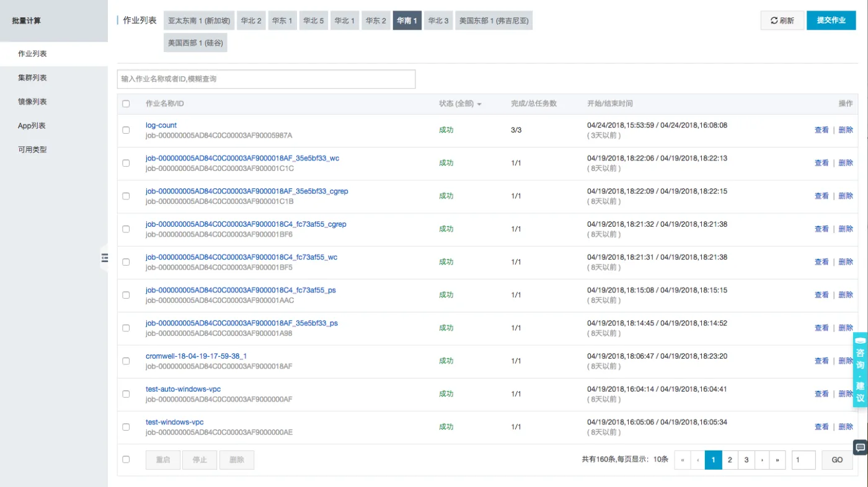The image size is (868, 487).
Task: Click 查看 for the test-windows-vpc job
Action: click(821, 427)
